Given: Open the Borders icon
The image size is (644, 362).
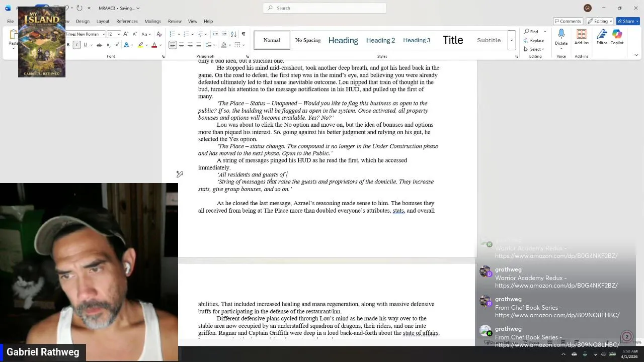Looking at the screenshot, I should pos(237,45).
